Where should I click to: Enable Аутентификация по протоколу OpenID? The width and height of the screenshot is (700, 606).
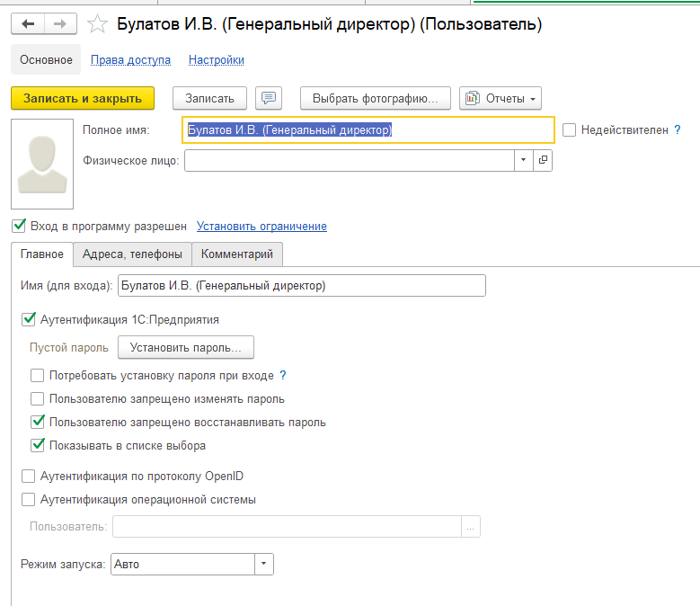click(28, 476)
